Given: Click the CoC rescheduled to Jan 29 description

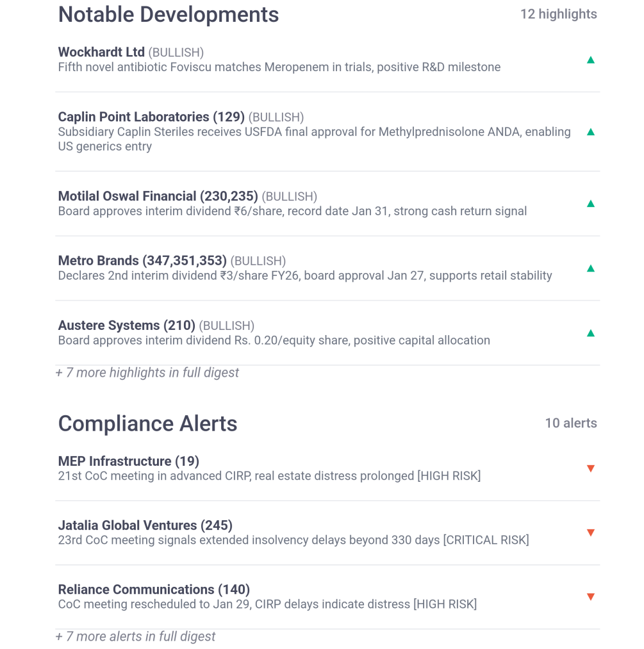Looking at the screenshot, I should 267,604.
